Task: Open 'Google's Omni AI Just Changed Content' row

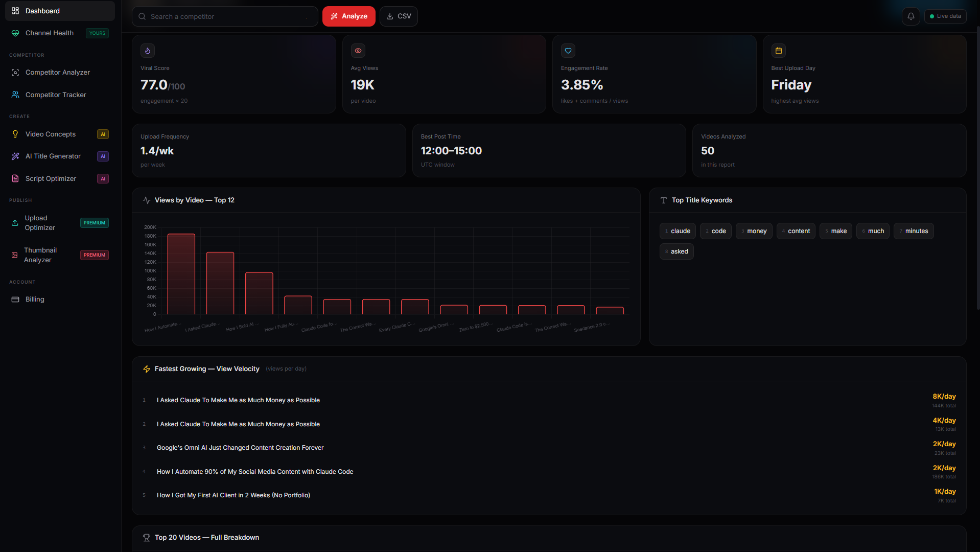Action: pyautogui.click(x=549, y=448)
